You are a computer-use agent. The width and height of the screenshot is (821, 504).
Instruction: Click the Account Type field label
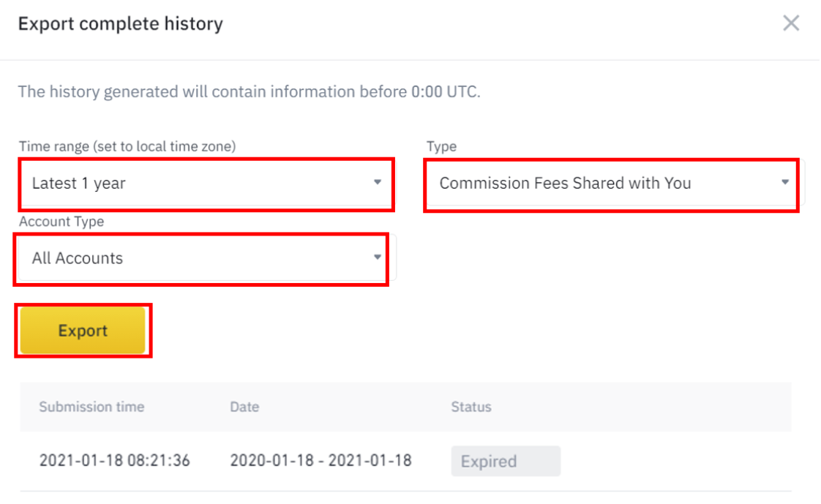pos(61,222)
